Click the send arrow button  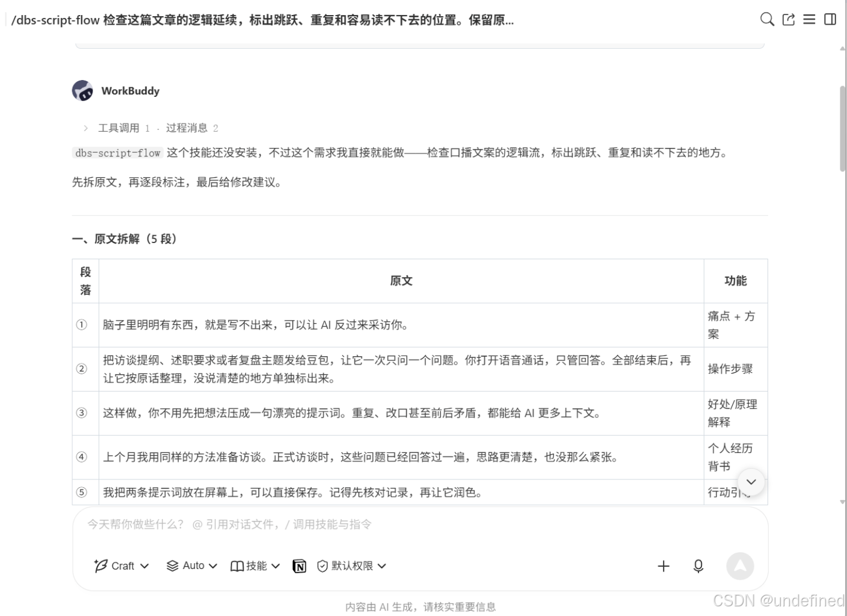tap(740, 566)
